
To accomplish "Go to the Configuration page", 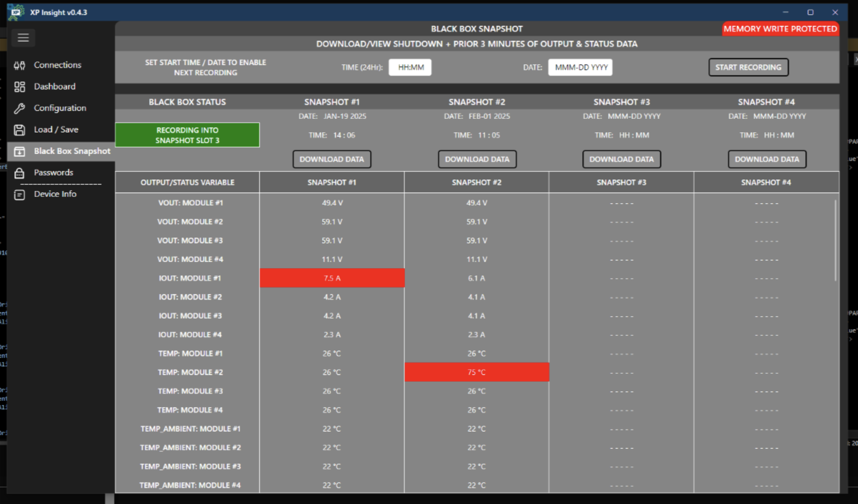I will click(x=60, y=108).
